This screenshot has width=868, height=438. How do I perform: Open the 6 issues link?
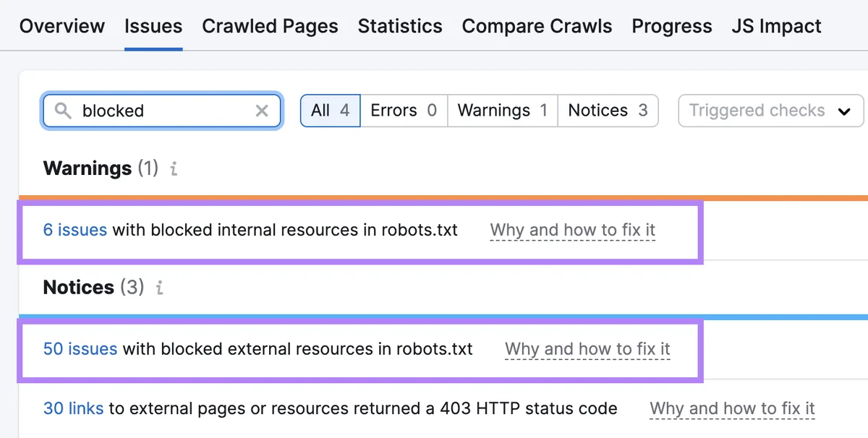click(75, 230)
